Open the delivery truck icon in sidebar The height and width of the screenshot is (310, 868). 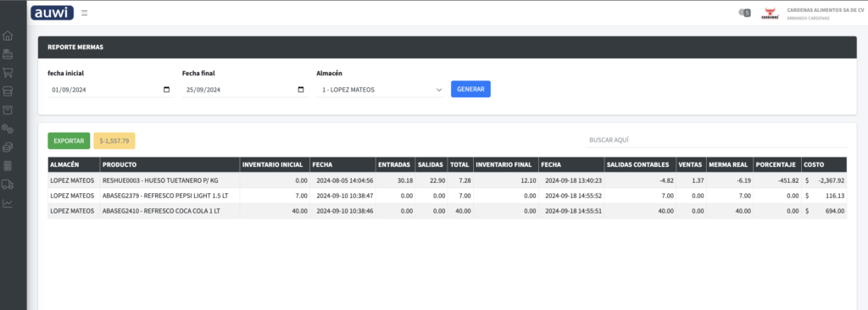[x=8, y=185]
